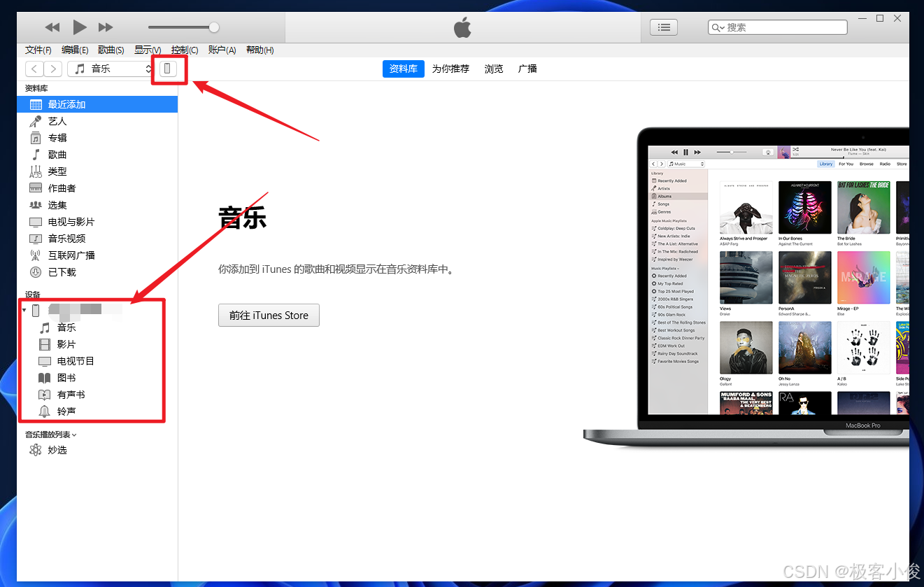Switch to the 资料库 tab
Viewport: 924px width, 587px height.
click(404, 69)
